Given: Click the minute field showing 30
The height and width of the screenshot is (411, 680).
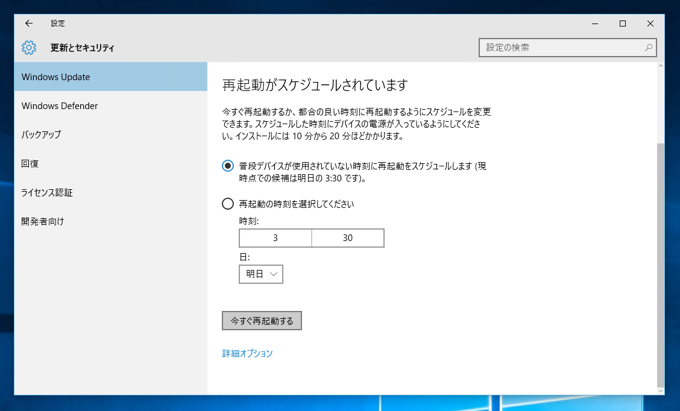Looking at the screenshot, I should [348, 238].
